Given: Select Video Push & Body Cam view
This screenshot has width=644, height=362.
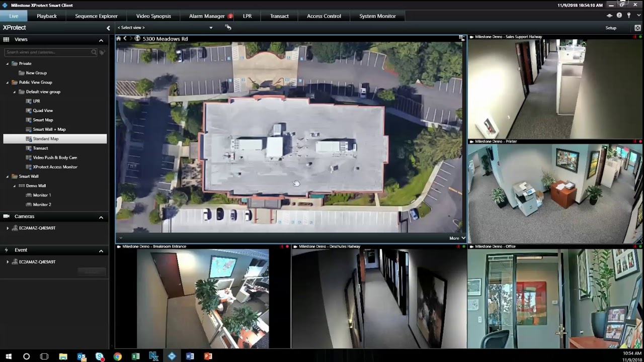Looking at the screenshot, I should click(x=54, y=158).
